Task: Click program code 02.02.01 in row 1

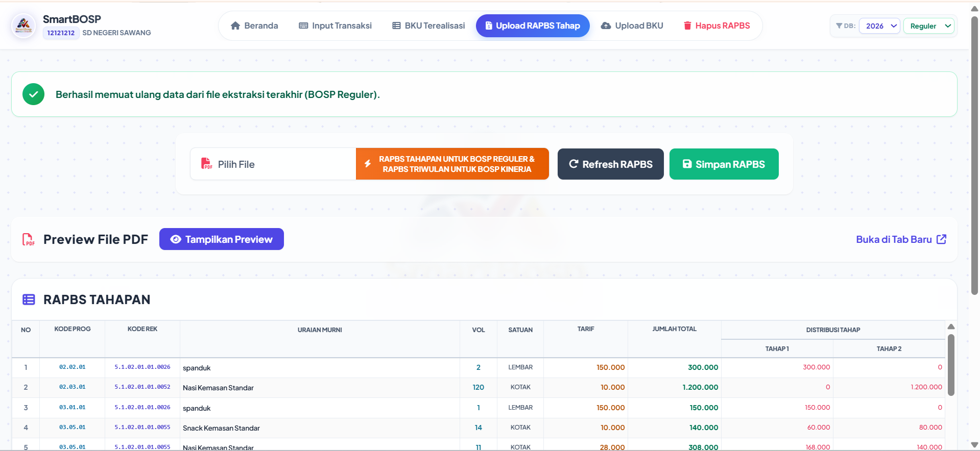Action: [73, 367]
